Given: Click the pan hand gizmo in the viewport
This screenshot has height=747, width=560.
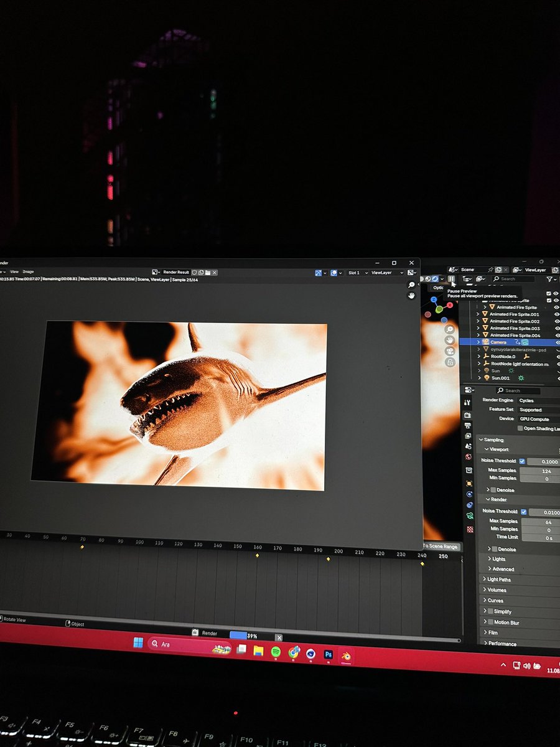Looking at the screenshot, I should (450, 341).
